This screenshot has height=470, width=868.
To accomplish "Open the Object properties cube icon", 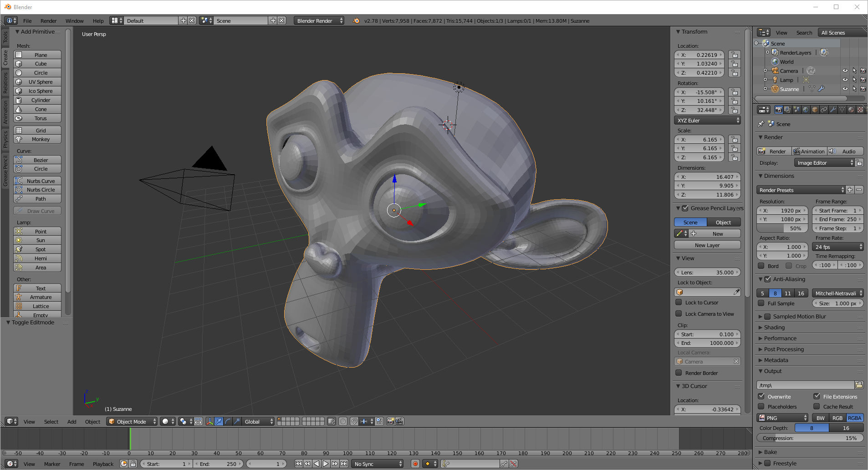I will click(x=815, y=110).
